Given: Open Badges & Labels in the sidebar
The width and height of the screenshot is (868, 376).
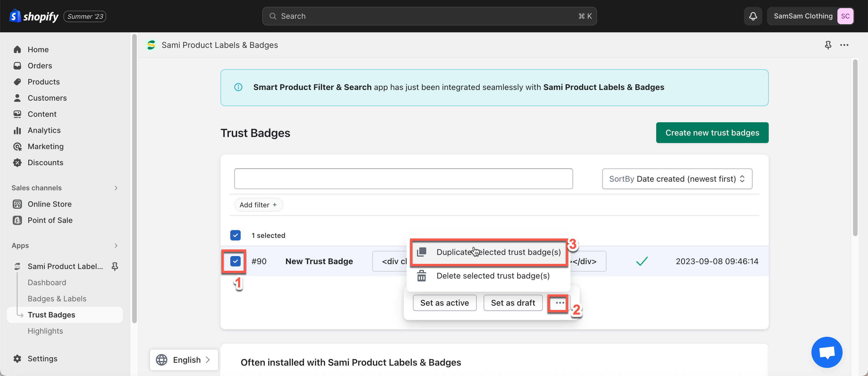Looking at the screenshot, I should (57, 298).
